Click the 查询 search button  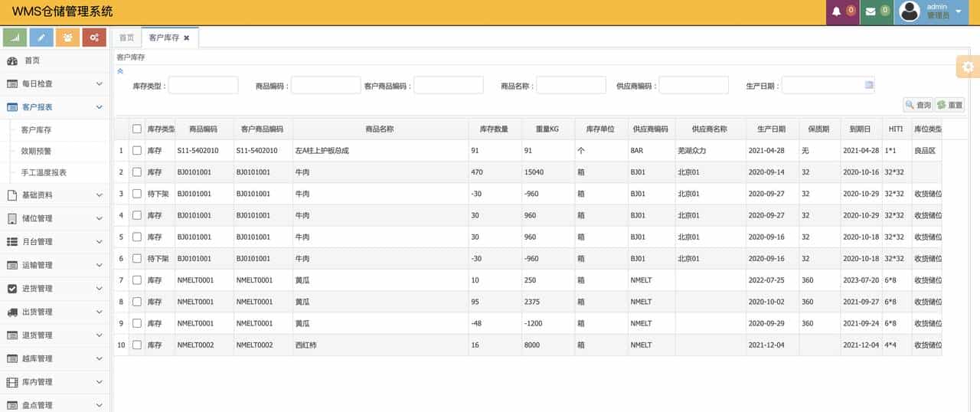pyautogui.click(x=918, y=105)
